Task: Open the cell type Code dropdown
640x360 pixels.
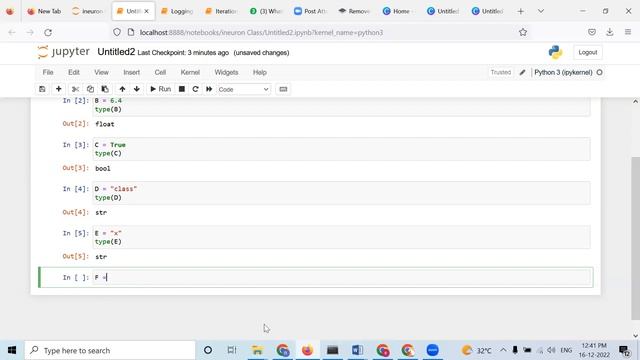Action: click(x=243, y=89)
